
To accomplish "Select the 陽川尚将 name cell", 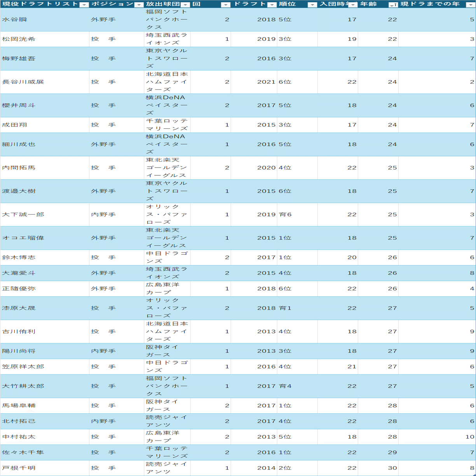I will [45, 351].
